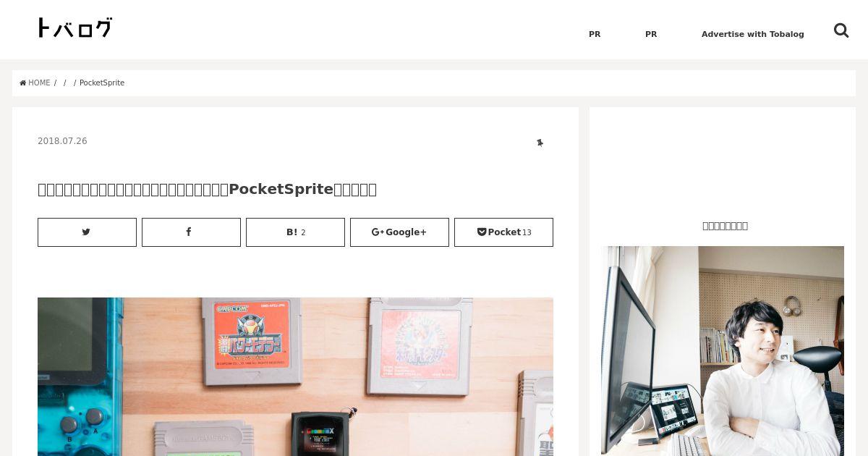868x456 pixels.
Task: Open the search magnifier icon
Action: coord(841,30)
